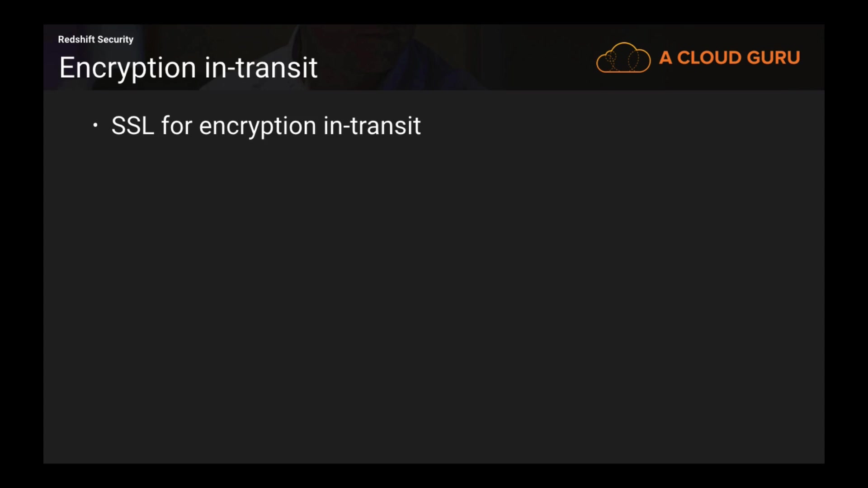This screenshot has width=868, height=488.
Task: Click in-transit in the slide title
Action: tap(261, 68)
